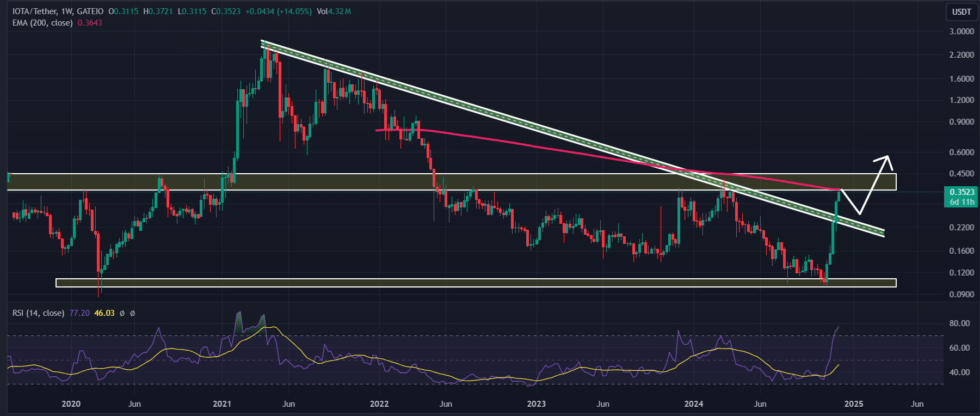Click the 3.0000 price axis label
The image size is (980, 416).
click(961, 32)
